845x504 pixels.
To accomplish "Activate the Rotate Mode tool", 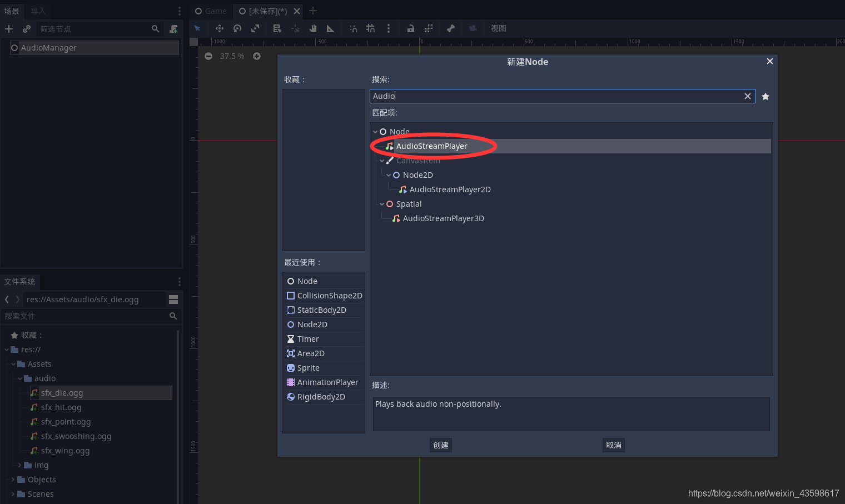I will point(237,28).
